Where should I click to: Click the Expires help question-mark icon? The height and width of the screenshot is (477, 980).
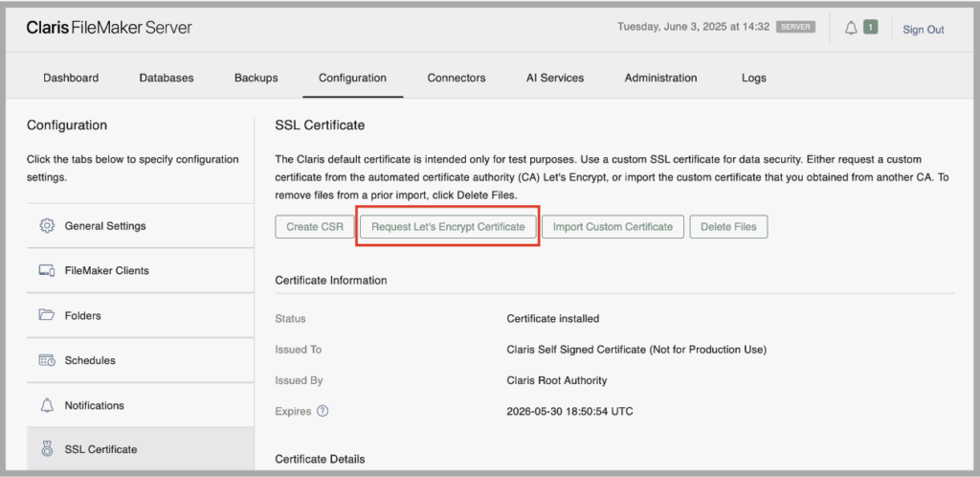click(x=323, y=411)
